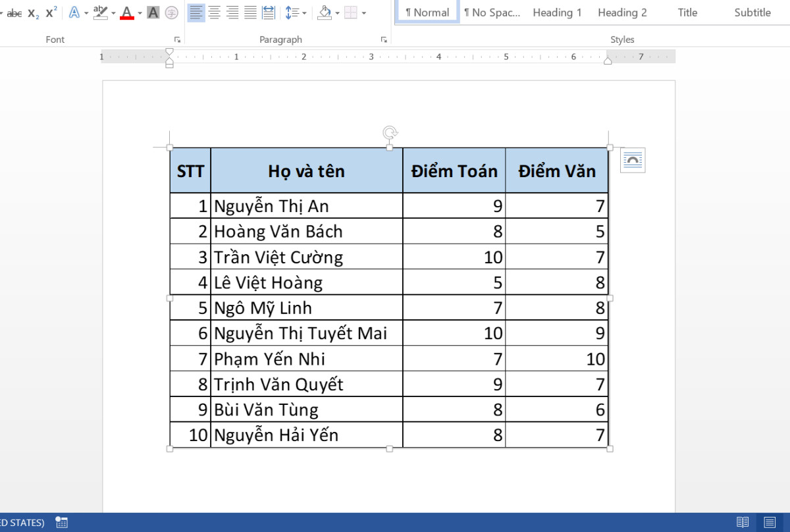
Task: Click the 'Điểm Toán' header cell
Action: click(454, 171)
